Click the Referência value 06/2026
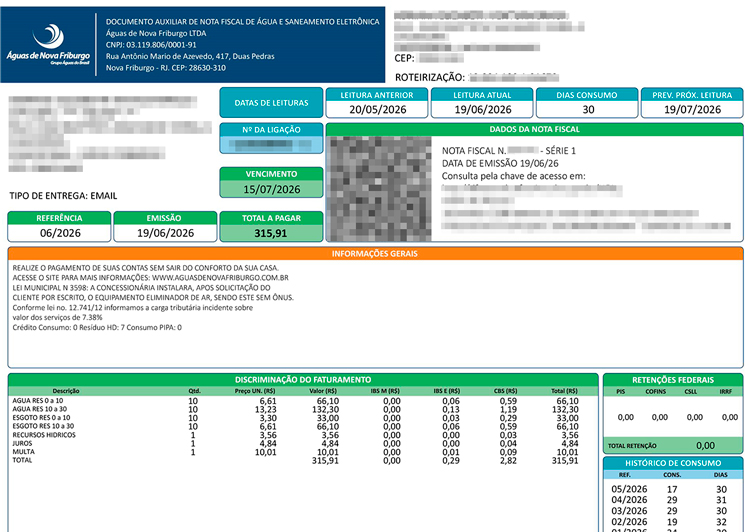750x532 pixels. 59,233
